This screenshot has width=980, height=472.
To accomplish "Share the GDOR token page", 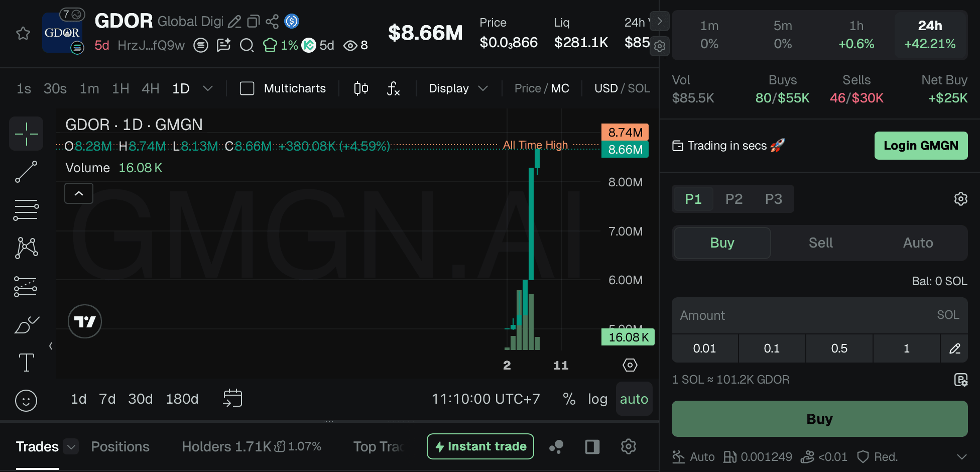I will (272, 22).
